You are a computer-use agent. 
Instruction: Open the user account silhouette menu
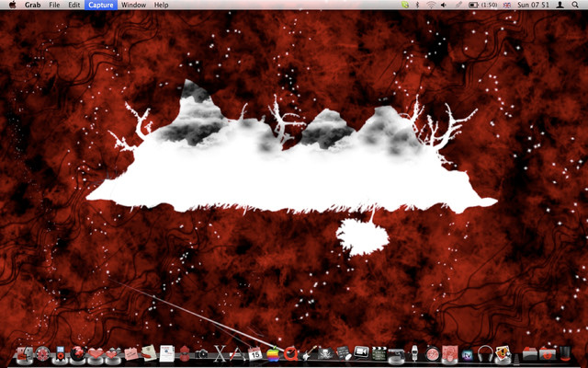[x=560, y=5]
